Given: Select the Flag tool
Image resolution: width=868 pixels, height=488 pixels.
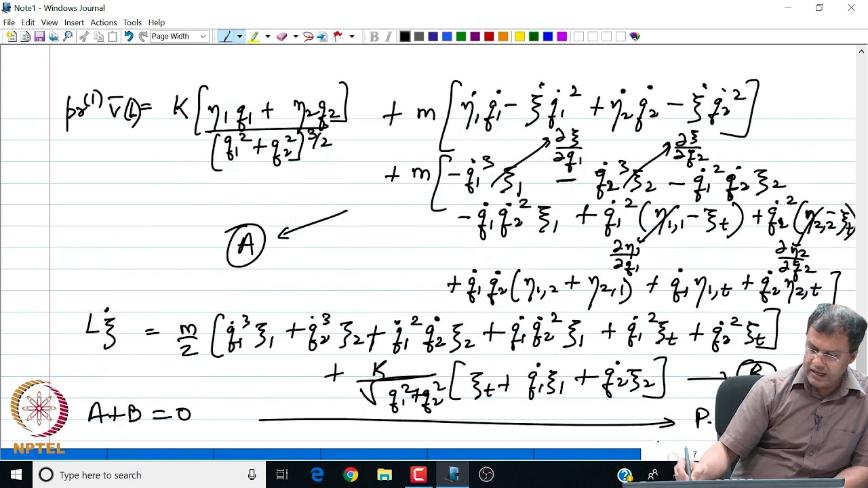Looking at the screenshot, I should coord(338,37).
